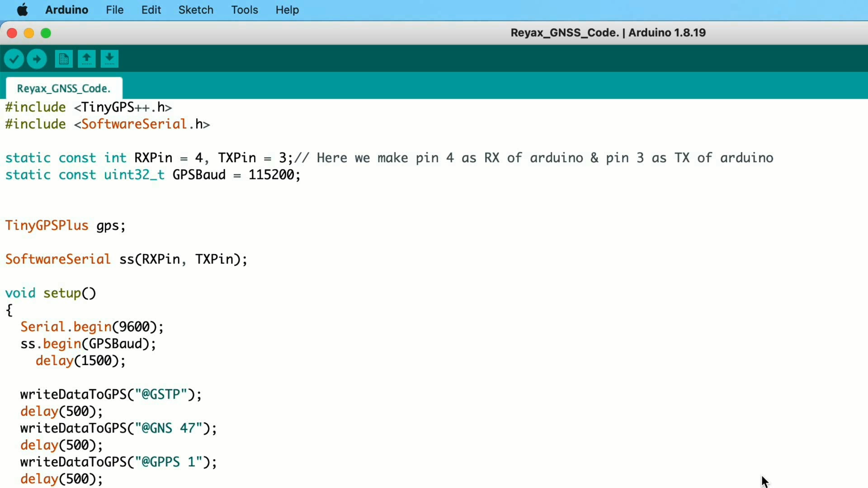The width and height of the screenshot is (868, 488).
Task: Minimize the window with yellow button
Action: pyautogui.click(x=29, y=33)
